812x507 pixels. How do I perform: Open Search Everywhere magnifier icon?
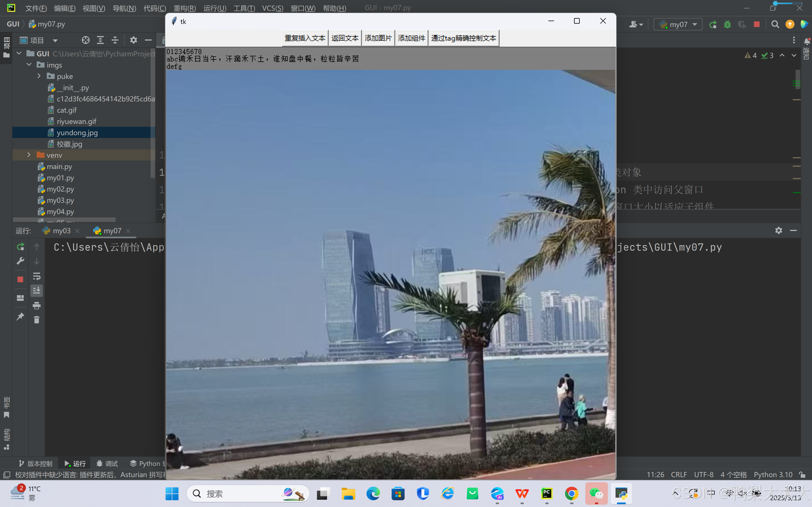pos(775,25)
